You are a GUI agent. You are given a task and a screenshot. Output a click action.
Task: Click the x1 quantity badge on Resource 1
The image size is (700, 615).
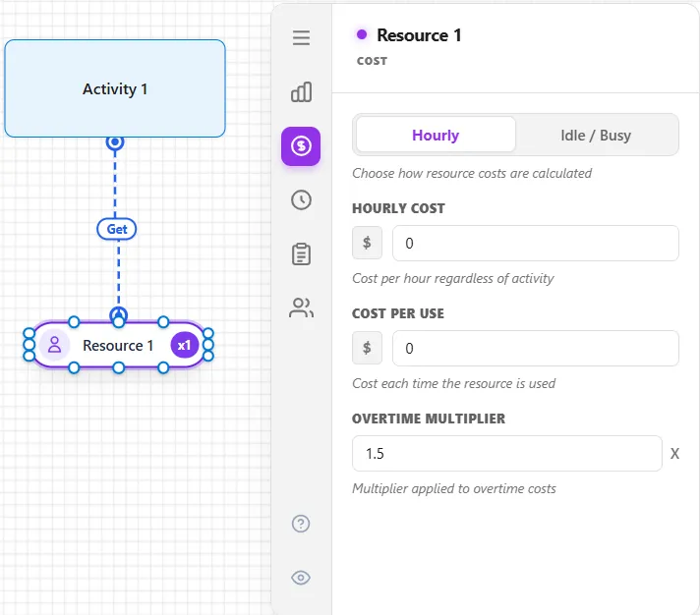185,345
